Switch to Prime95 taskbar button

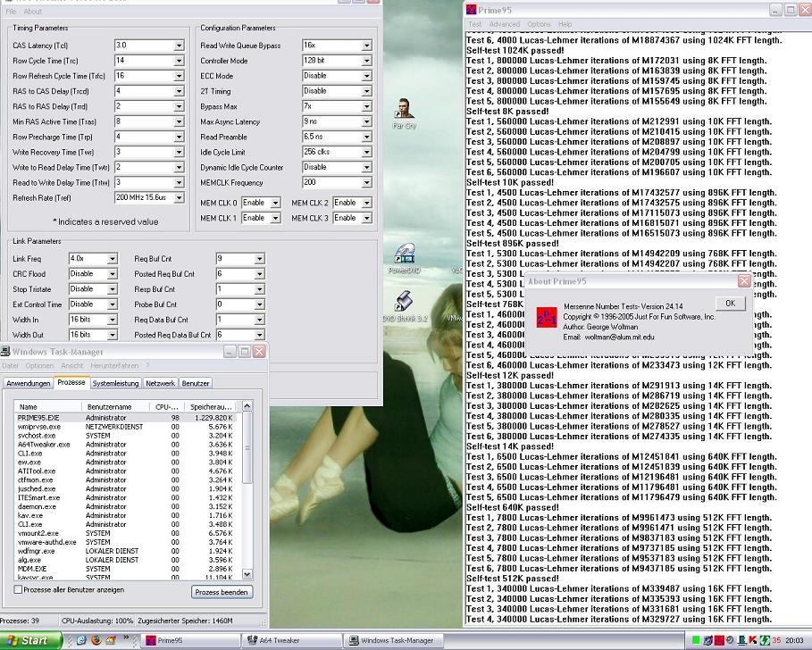191,641
